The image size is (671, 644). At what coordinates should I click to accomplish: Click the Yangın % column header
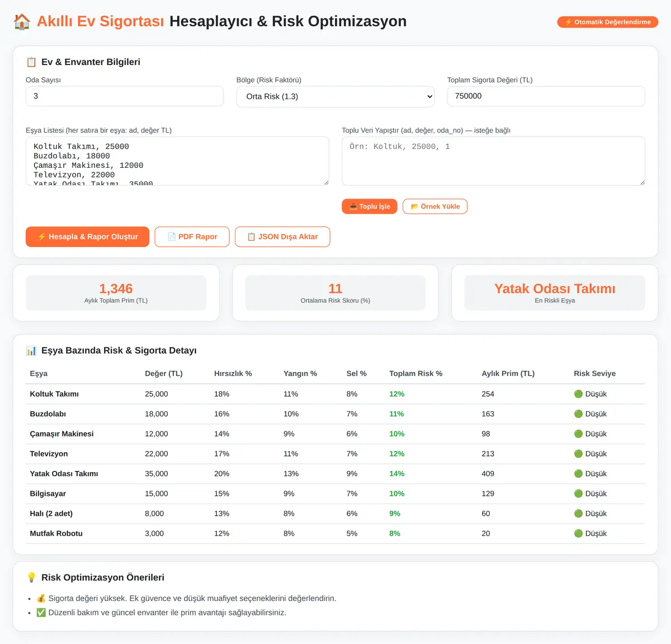click(300, 374)
